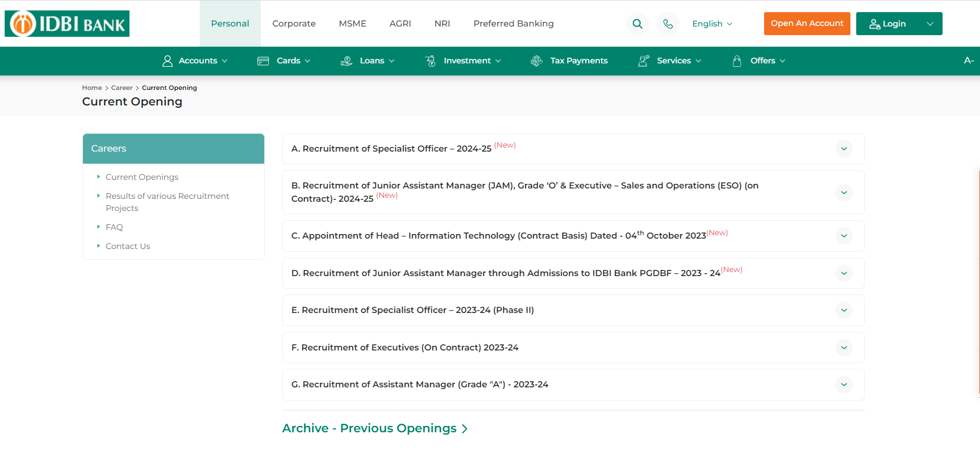This screenshot has width=980, height=464.
Task: Click the A- decrease font size control
Action: [969, 60]
